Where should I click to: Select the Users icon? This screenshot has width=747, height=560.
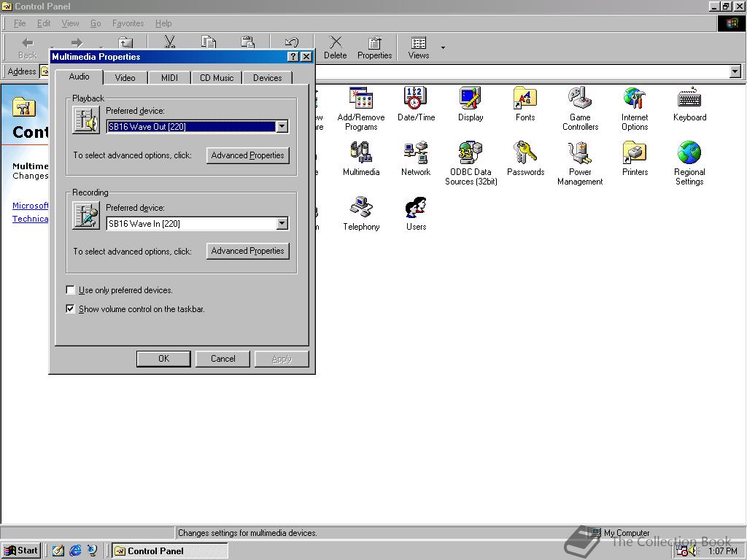coord(416,214)
